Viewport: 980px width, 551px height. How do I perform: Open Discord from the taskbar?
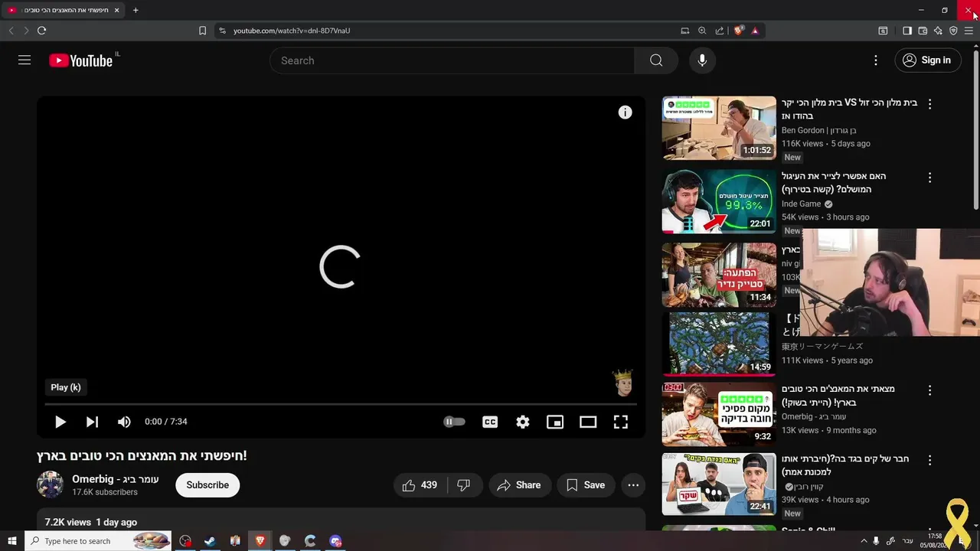coord(335,541)
